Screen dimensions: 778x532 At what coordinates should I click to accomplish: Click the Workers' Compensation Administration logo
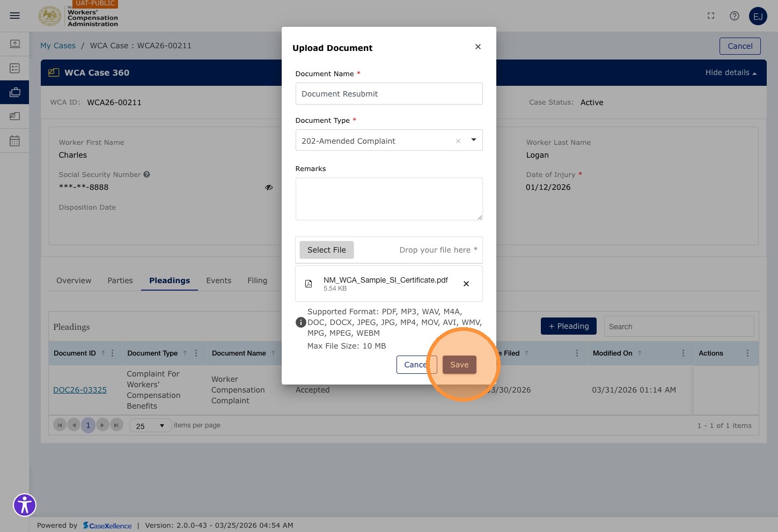click(x=78, y=16)
